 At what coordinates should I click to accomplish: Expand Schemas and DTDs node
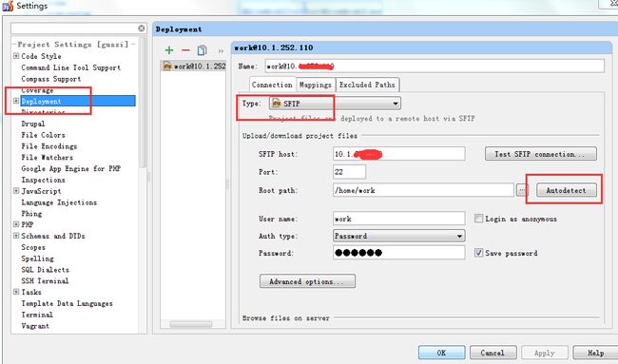coord(16,236)
